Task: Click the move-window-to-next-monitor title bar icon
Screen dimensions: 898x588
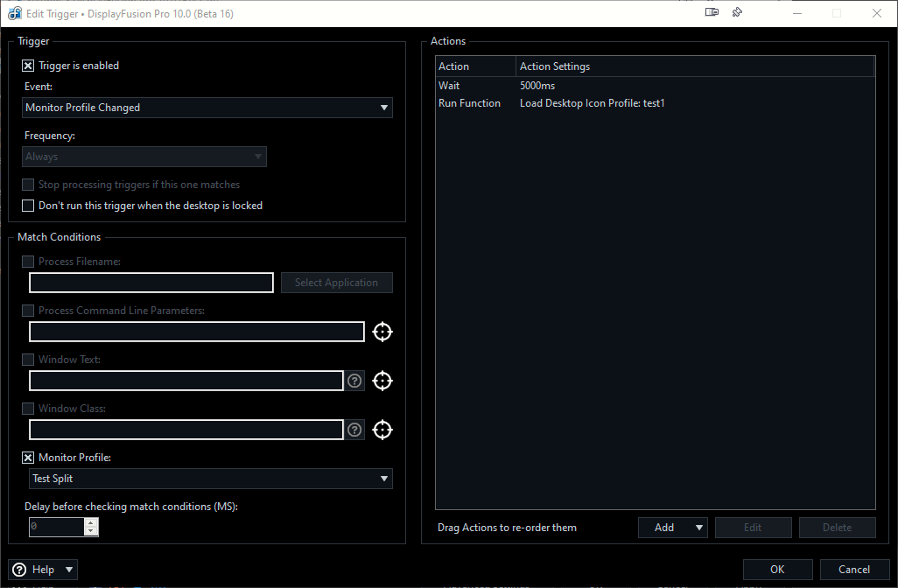Action: click(x=712, y=13)
